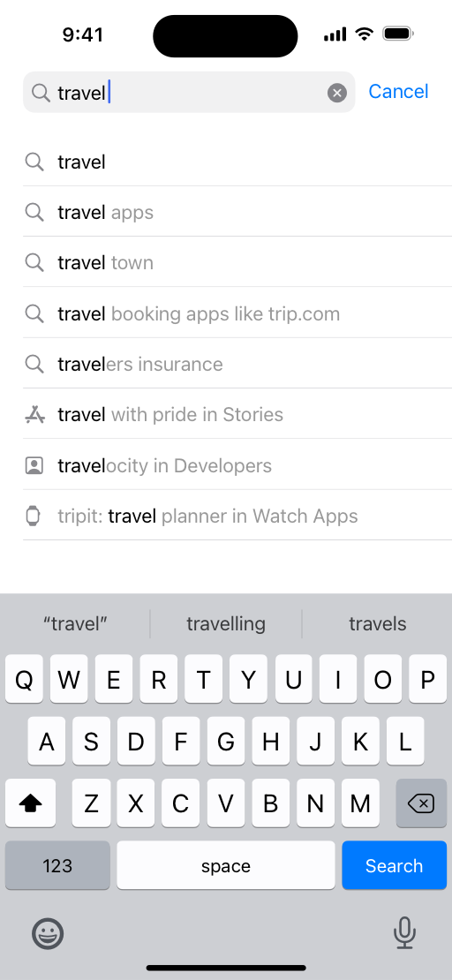
Task: Switch to the 123 numeric keyboard
Action: (57, 865)
